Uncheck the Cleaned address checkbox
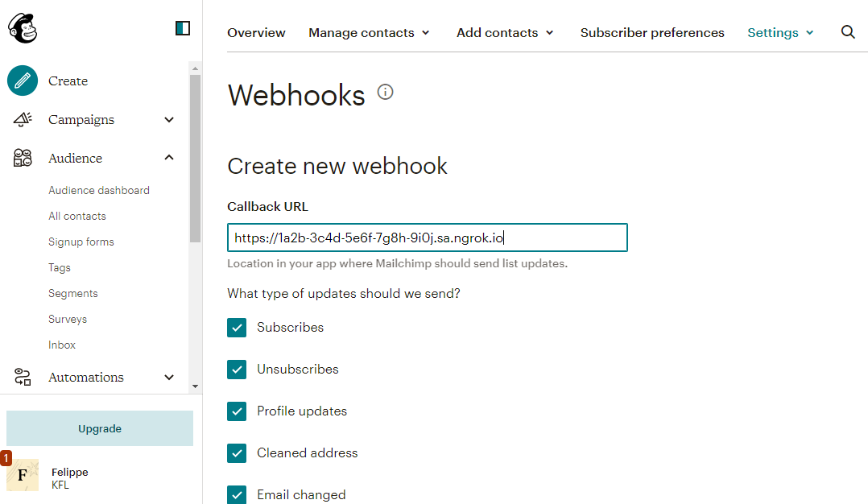Viewport: 868px width, 504px height. tap(237, 453)
